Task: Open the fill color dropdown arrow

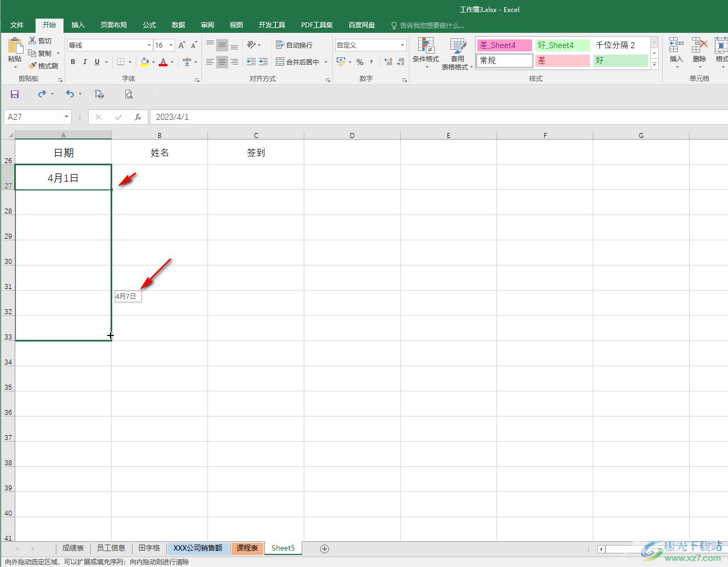Action: tap(153, 62)
